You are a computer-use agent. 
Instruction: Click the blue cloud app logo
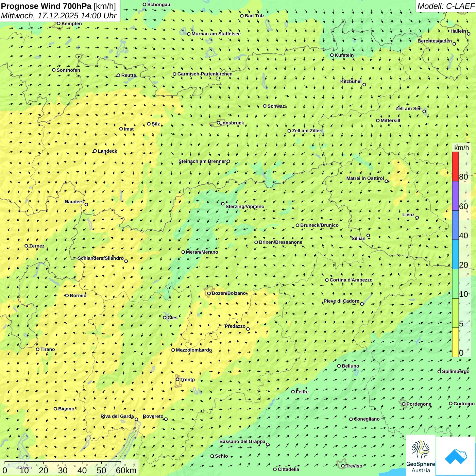[456, 456]
